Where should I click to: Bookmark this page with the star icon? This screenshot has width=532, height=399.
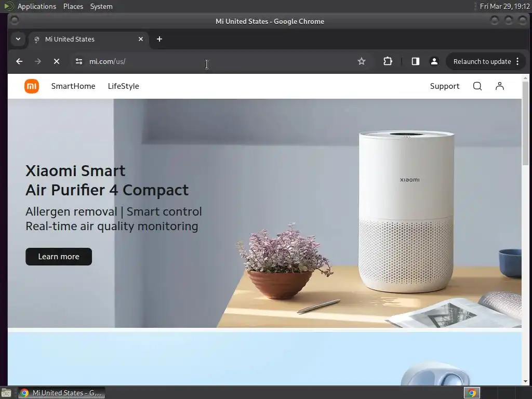(x=362, y=61)
